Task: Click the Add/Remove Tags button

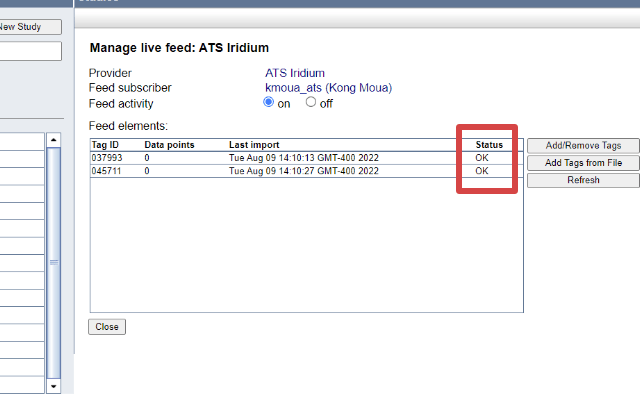Action: click(583, 146)
